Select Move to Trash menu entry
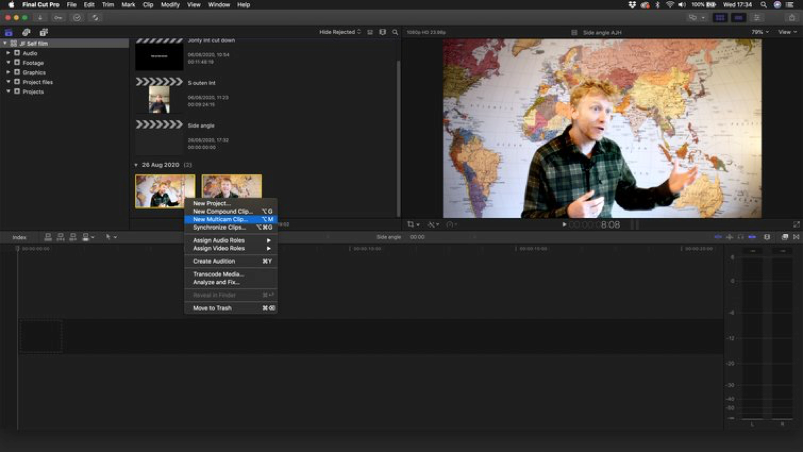 tap(212, 308)
